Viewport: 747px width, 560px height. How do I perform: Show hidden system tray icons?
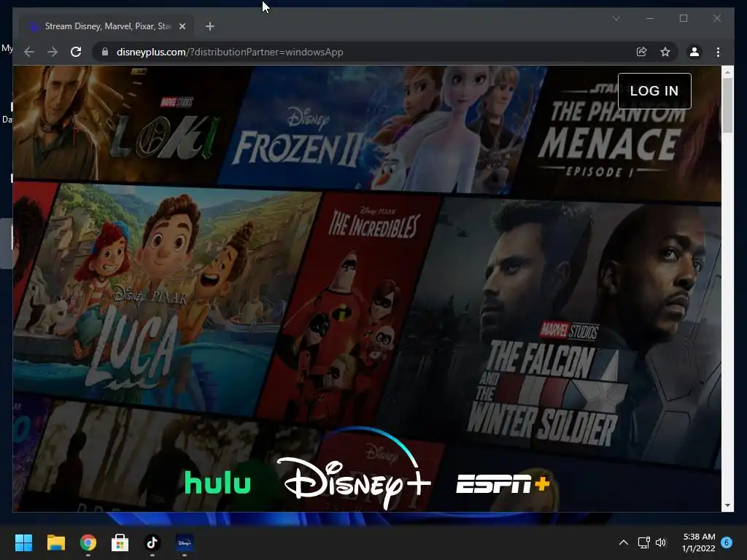[x=623, y=542]
